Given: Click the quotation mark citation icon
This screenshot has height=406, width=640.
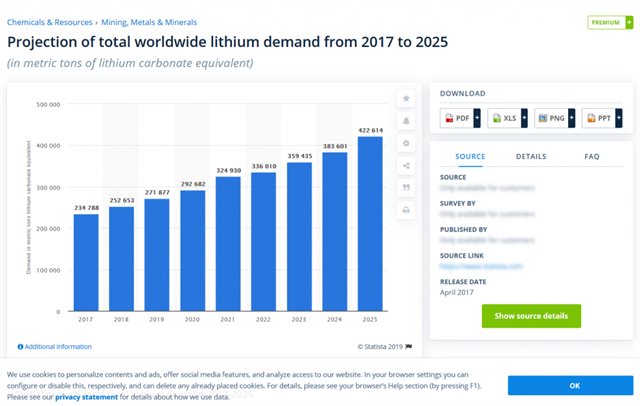Looking at the screenshot, I should click(406, 188).
